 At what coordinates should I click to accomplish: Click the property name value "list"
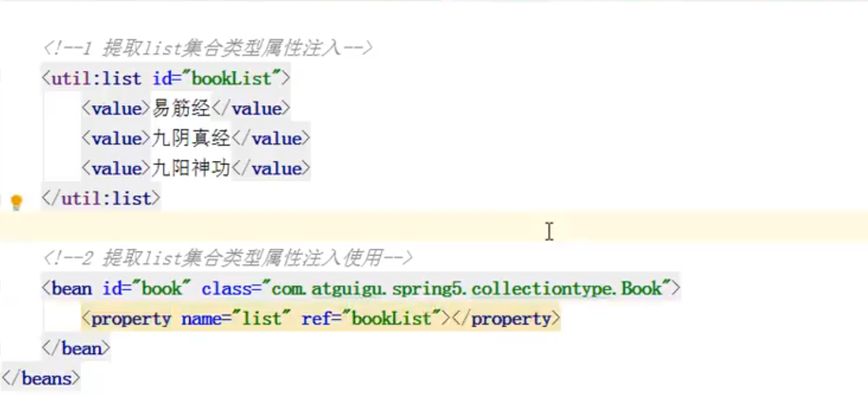tap(260, 318)
